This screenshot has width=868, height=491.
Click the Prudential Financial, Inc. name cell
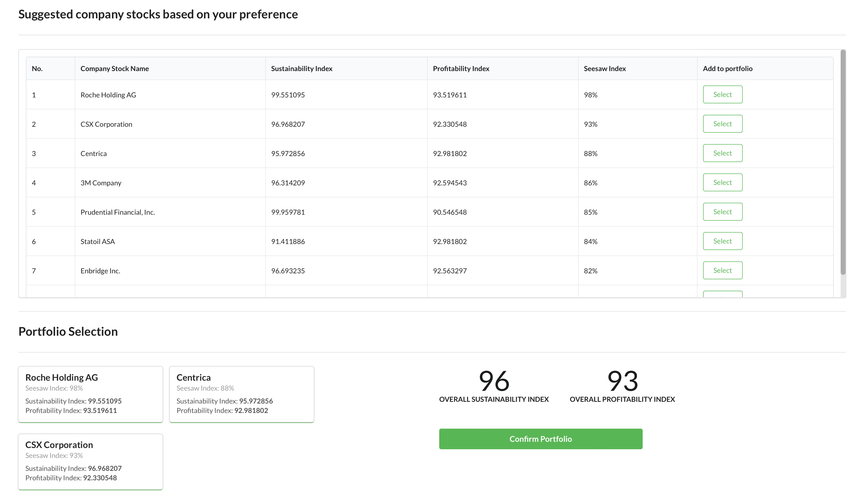(x=117, y=212)
